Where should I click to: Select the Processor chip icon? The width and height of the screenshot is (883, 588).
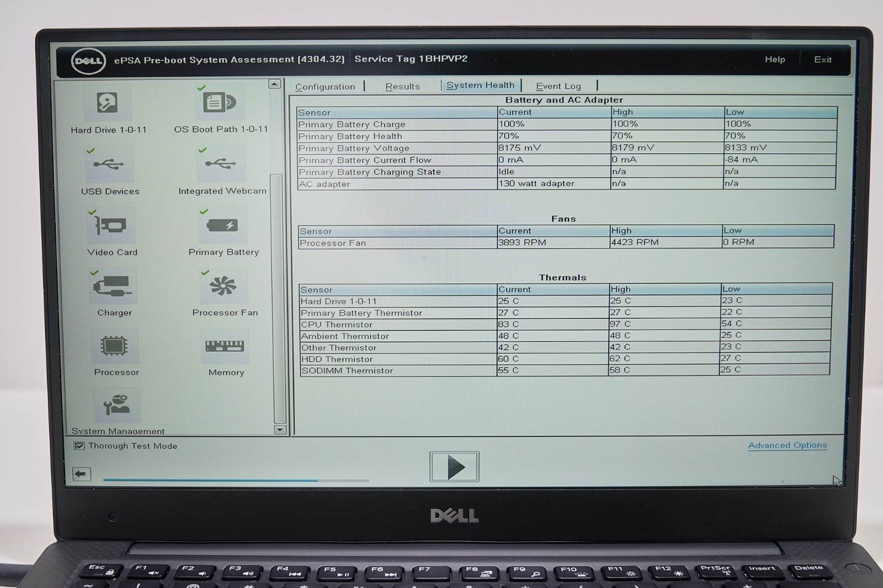(x=115, y=346)
